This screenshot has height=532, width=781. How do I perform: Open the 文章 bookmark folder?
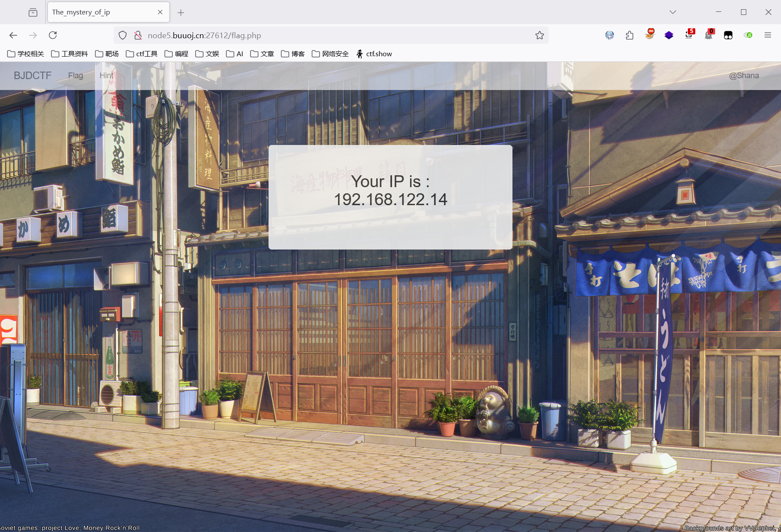[x=262, y=54]
